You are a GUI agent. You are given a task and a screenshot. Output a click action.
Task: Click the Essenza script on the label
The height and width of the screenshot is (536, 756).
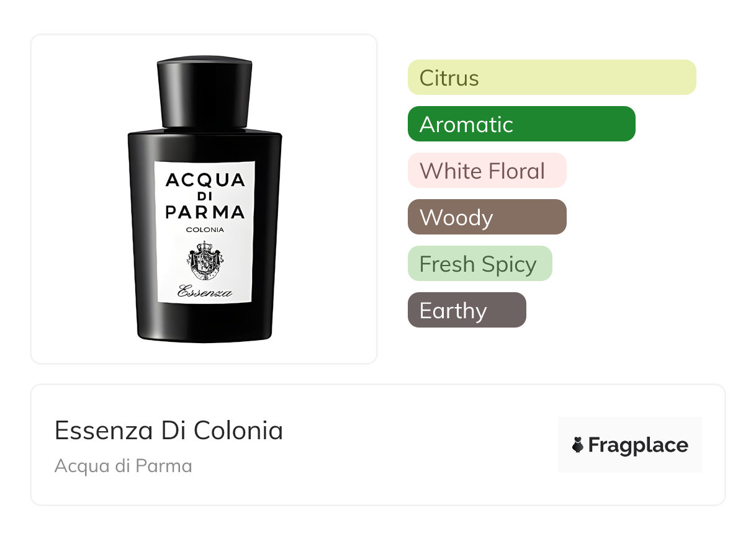pos(205,292)
